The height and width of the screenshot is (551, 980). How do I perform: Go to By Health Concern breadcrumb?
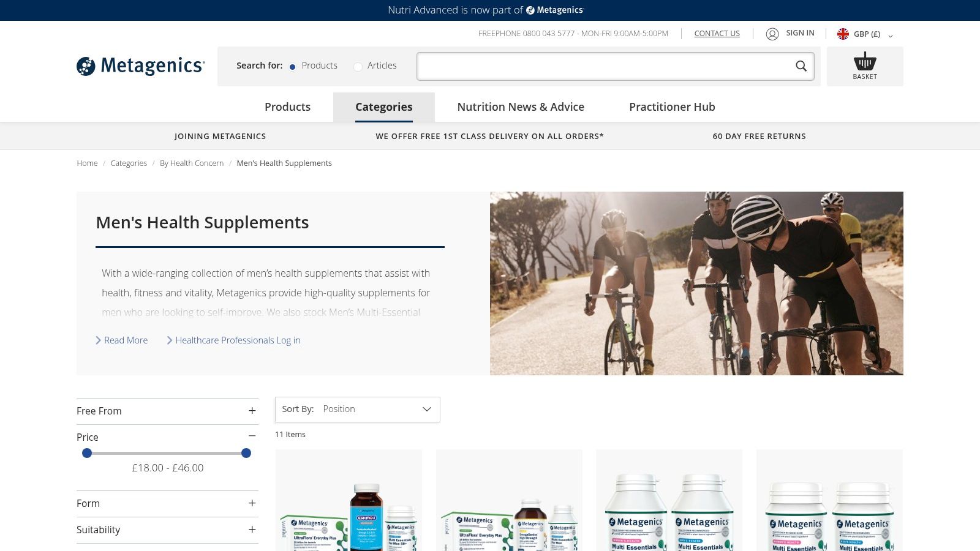coord(192,163)
